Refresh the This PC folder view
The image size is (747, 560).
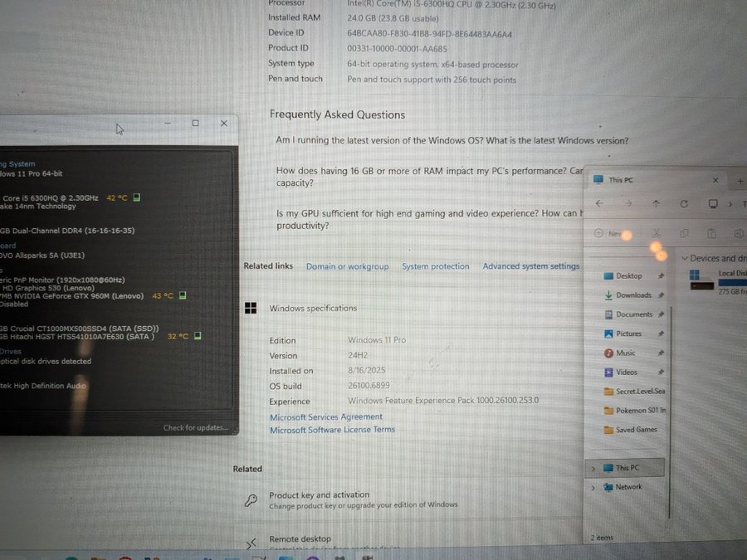coord(684,204)
